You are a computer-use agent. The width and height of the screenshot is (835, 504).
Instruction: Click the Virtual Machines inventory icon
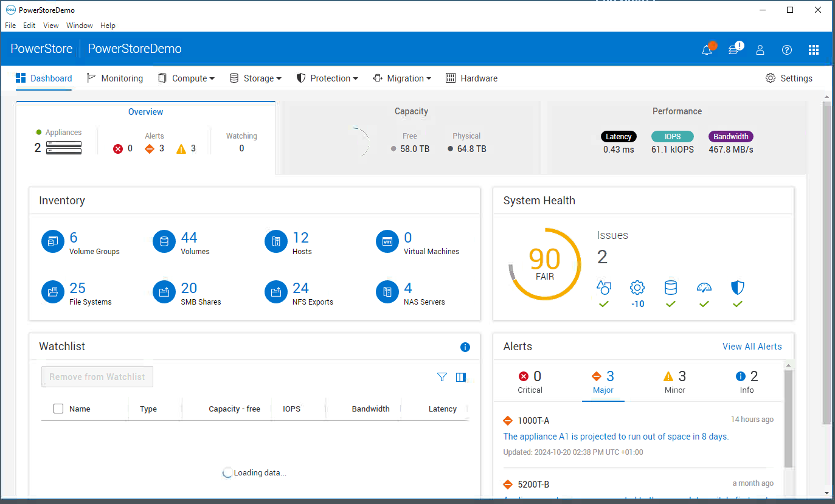pos(387,241)
